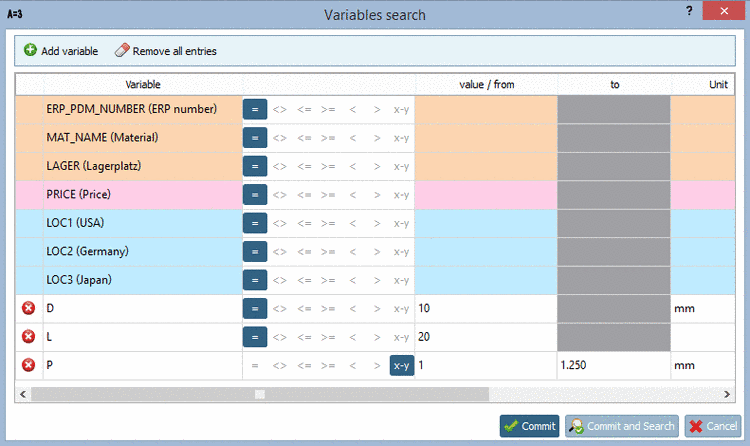Close the Variables search window
This screenshot has height=446, width=750.
coord(724,11)
